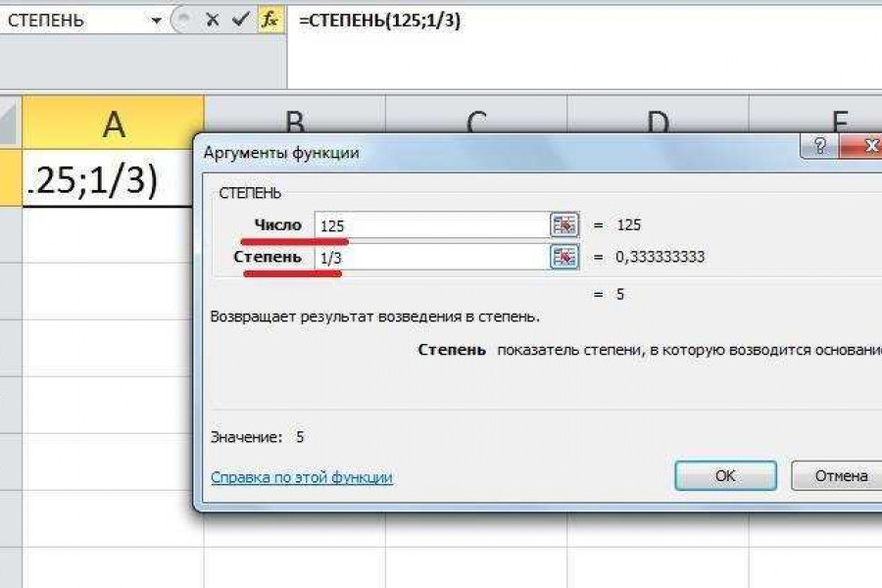Click the Enter checkmark icon in formula bar
This screenshot has height=588, width=882.
click(x=239, y=21)
